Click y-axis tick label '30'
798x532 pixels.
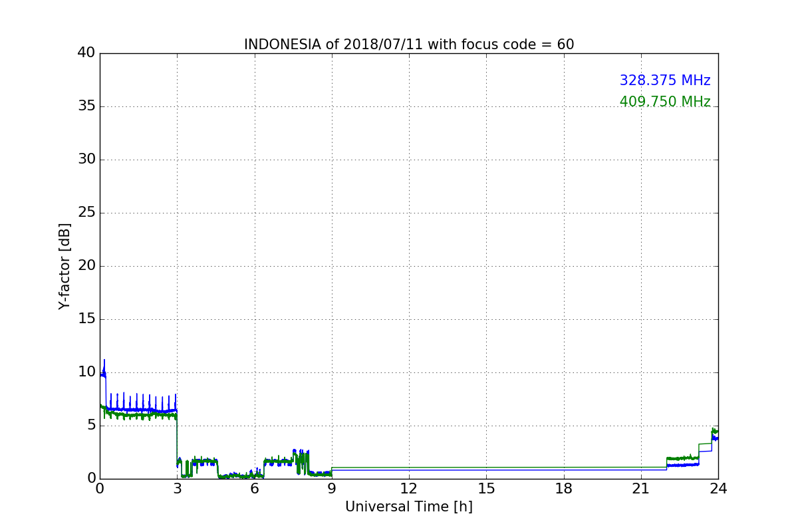[86, 159]
